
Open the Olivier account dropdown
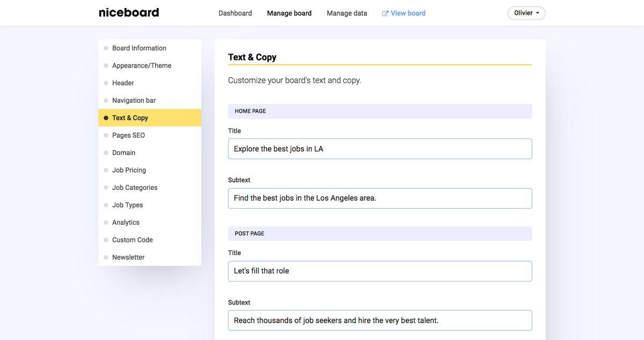[526, 13]
